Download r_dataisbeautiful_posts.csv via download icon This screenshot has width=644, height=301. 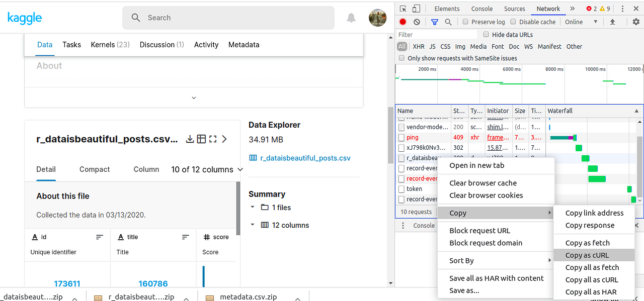(x=190, y=139)
